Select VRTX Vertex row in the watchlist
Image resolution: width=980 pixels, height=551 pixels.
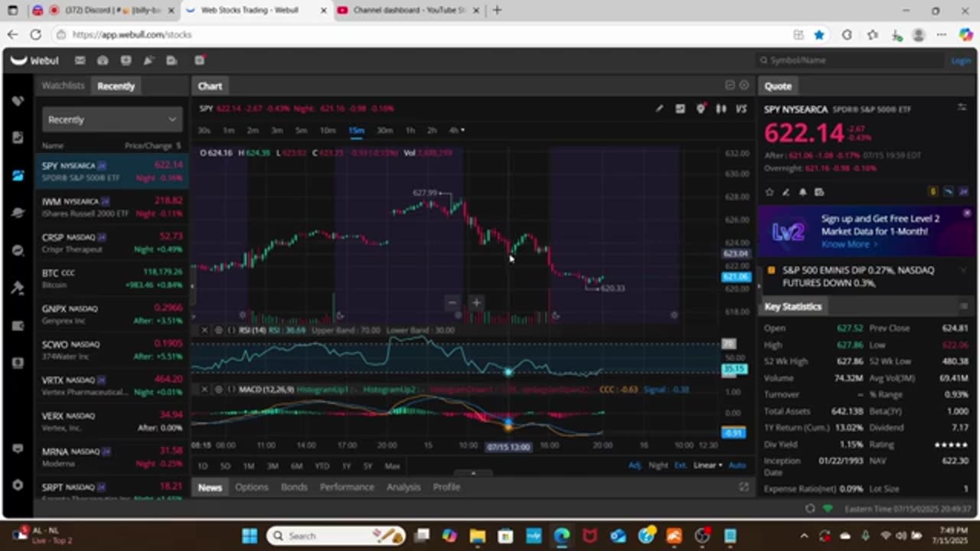(112, 386)
